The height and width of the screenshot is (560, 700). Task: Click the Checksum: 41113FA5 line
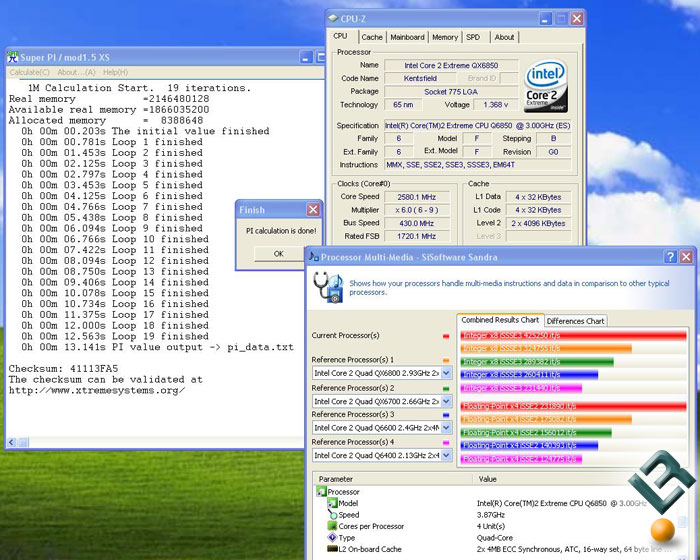pos(63,369)
